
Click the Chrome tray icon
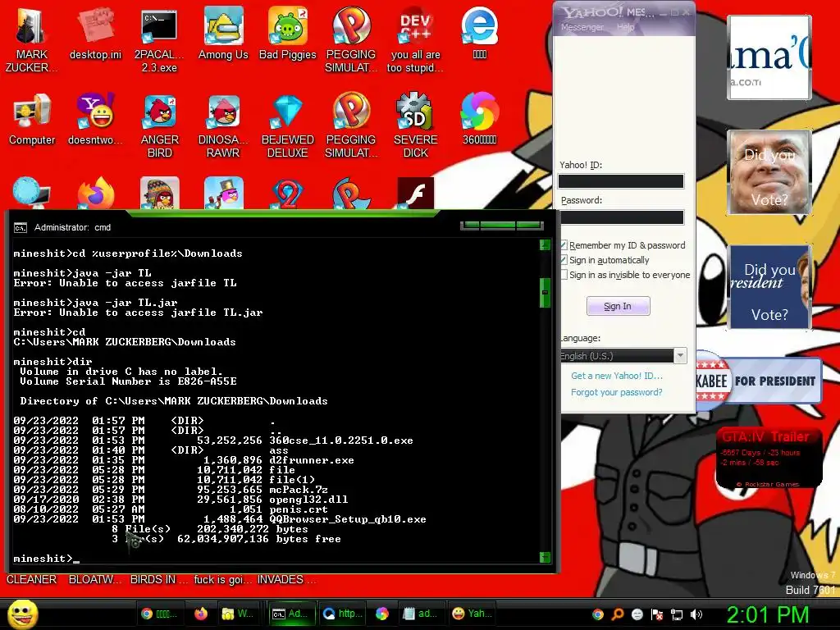(598, 614)
